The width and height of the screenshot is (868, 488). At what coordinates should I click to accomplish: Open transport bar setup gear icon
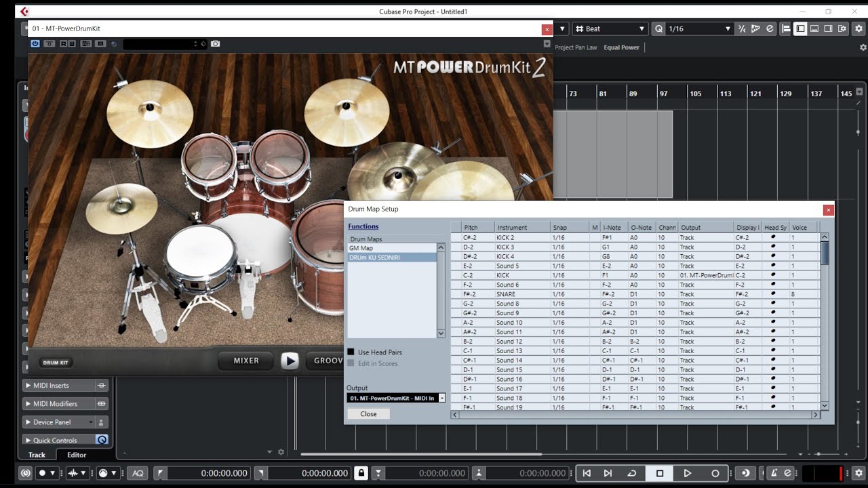click(x=859, y=473)
